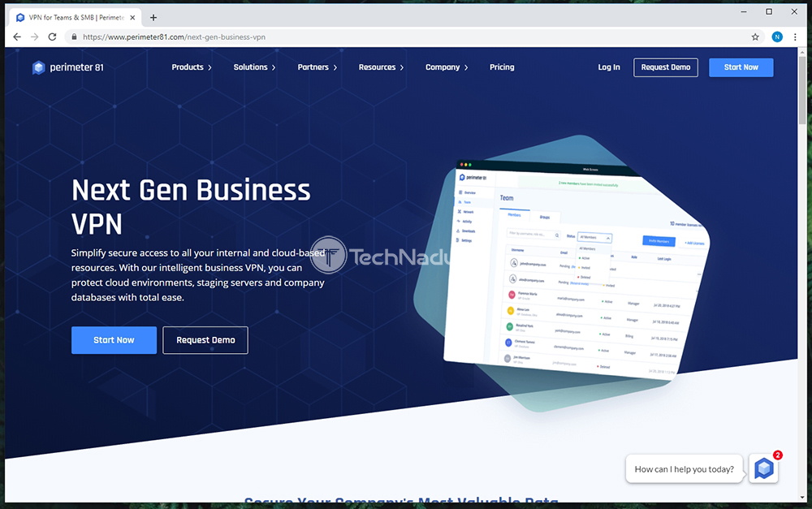Bookmark this page with the star icon
This screenshot has height=509, width=812.
pos(755,37)
